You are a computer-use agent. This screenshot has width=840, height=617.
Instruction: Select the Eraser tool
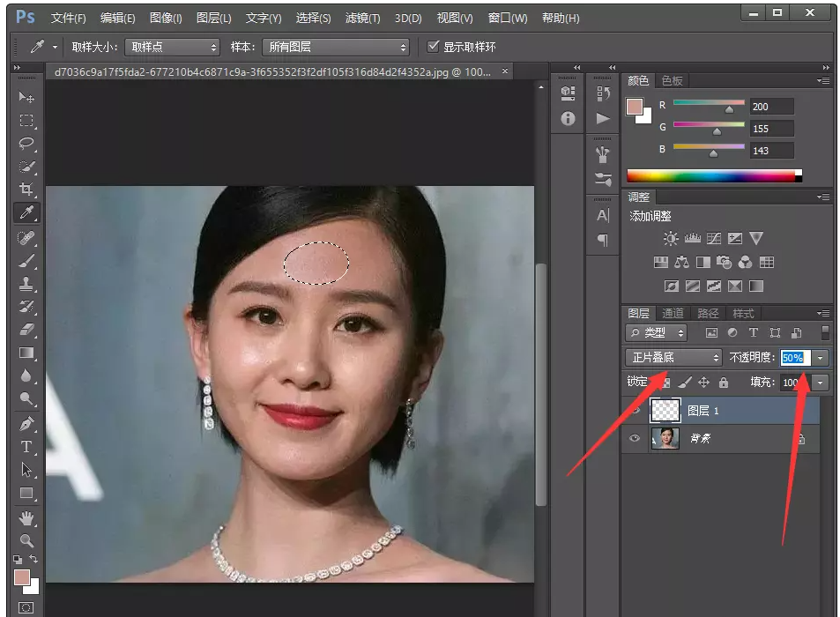[26, 330]
